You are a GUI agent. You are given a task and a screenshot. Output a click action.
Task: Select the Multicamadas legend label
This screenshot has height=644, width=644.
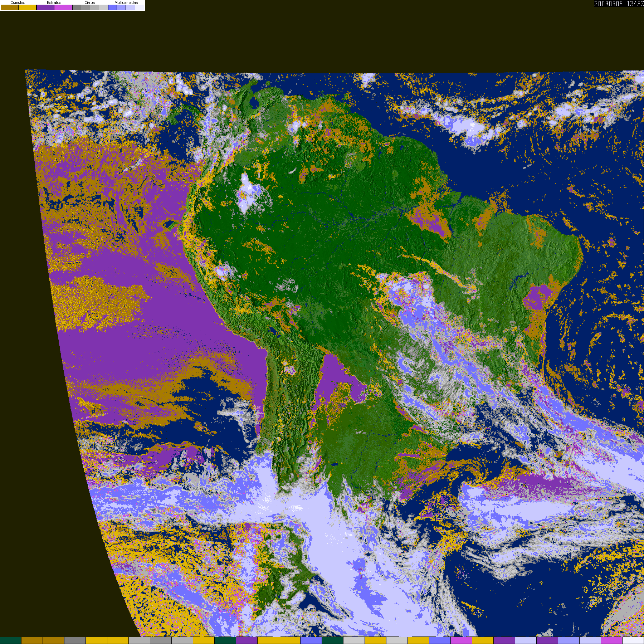[126, 3]
